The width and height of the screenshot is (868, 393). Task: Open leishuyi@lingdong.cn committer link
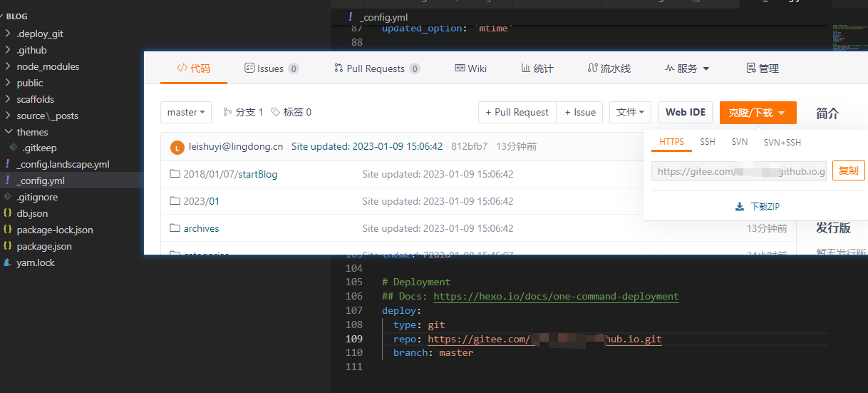coord(236,146)
